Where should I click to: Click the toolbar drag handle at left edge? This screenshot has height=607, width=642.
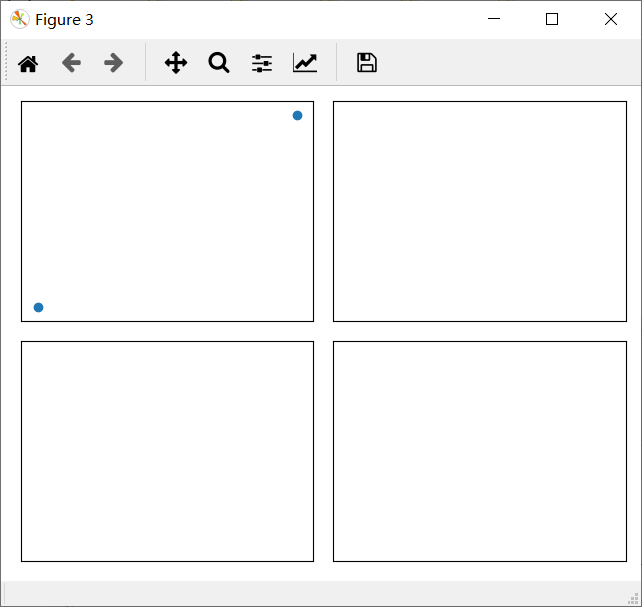(6, 63)
